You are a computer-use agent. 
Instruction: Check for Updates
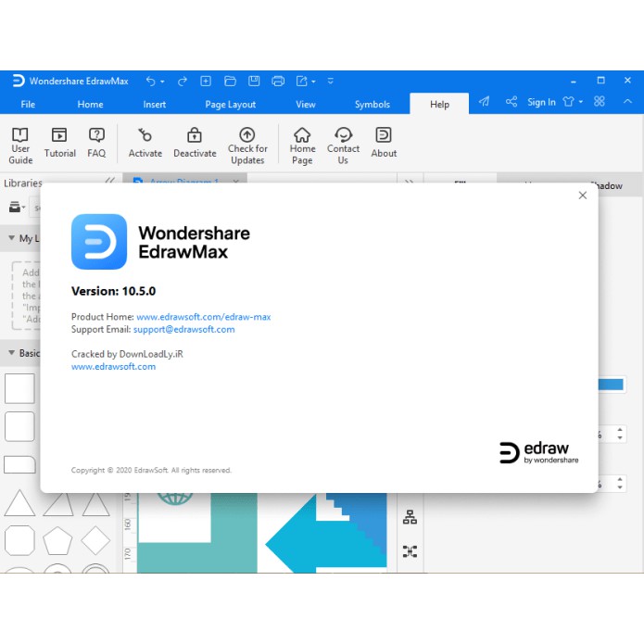(x=247, y=145)
